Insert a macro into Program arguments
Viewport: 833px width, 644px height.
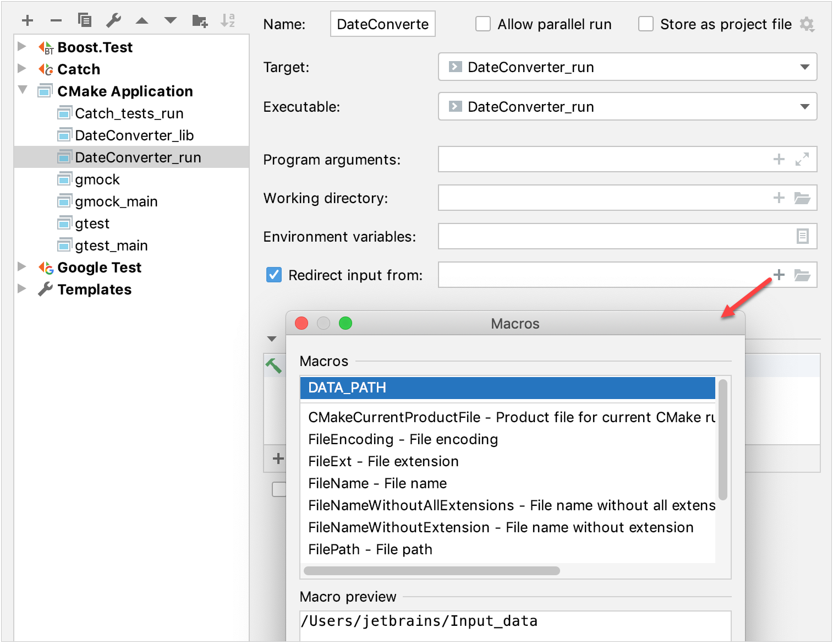tap(779, 159)
